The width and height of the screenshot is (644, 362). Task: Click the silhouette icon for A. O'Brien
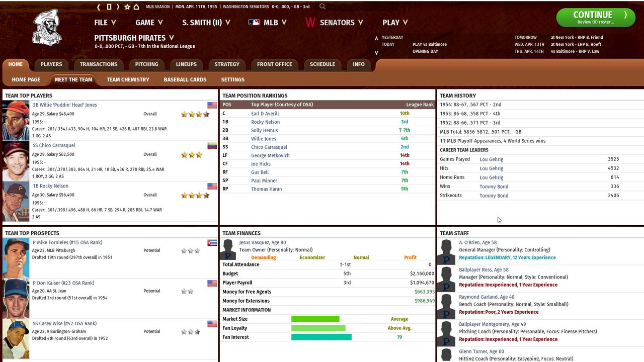pos(445,251)
